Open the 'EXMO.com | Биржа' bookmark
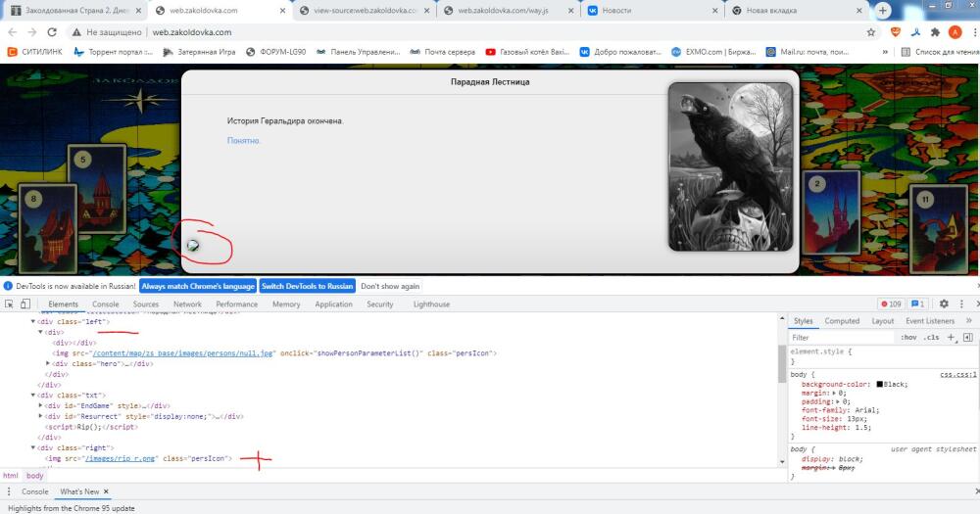980x514 pixels. (x=713, y=52)
